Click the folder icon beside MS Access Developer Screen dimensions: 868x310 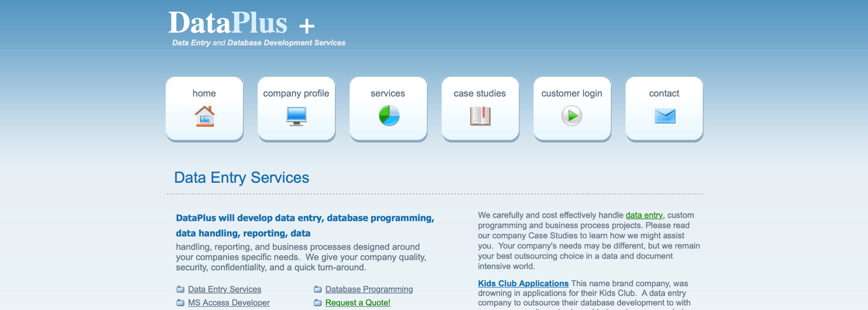[x=181, y=303]
